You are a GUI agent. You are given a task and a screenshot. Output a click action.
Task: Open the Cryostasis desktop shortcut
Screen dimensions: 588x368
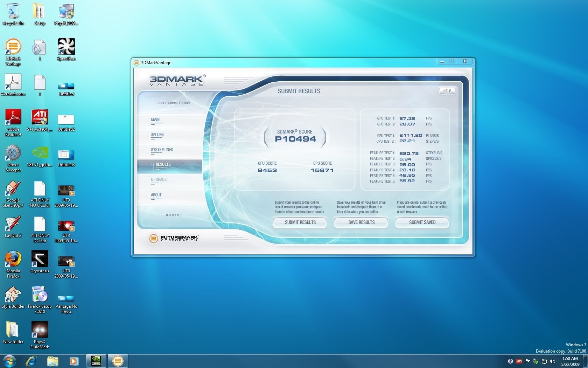point(40,261)
